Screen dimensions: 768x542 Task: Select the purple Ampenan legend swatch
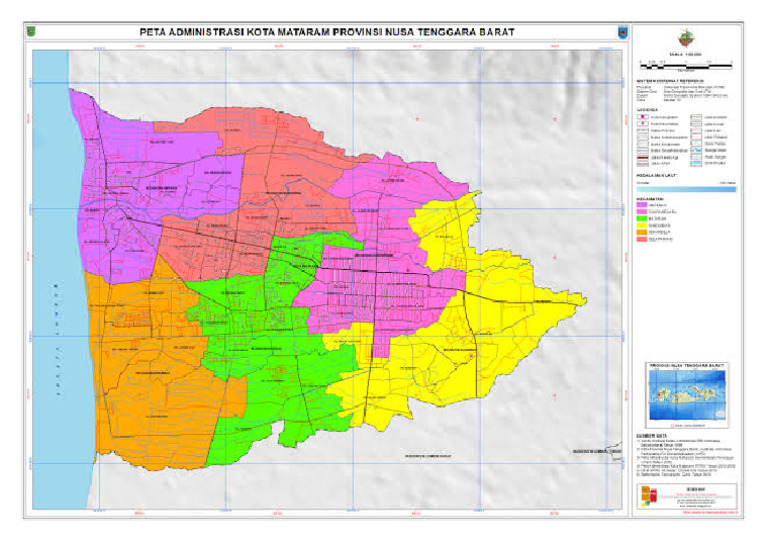coord(643,203)
